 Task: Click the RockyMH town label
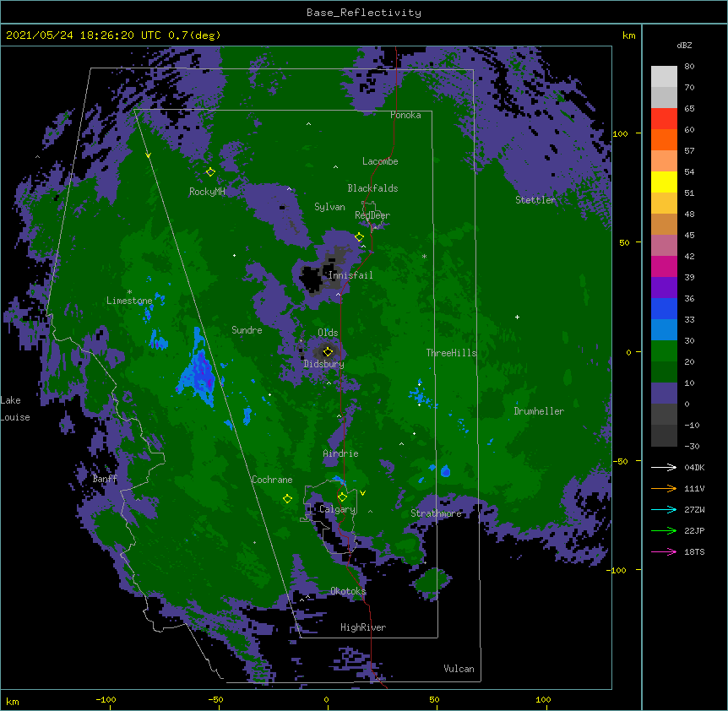tap(207, 192)
